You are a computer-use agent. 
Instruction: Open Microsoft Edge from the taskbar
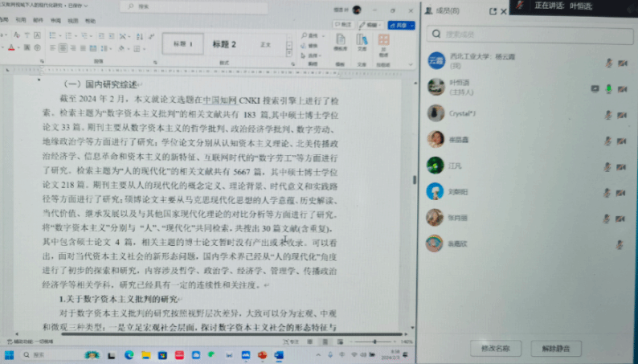129,354
